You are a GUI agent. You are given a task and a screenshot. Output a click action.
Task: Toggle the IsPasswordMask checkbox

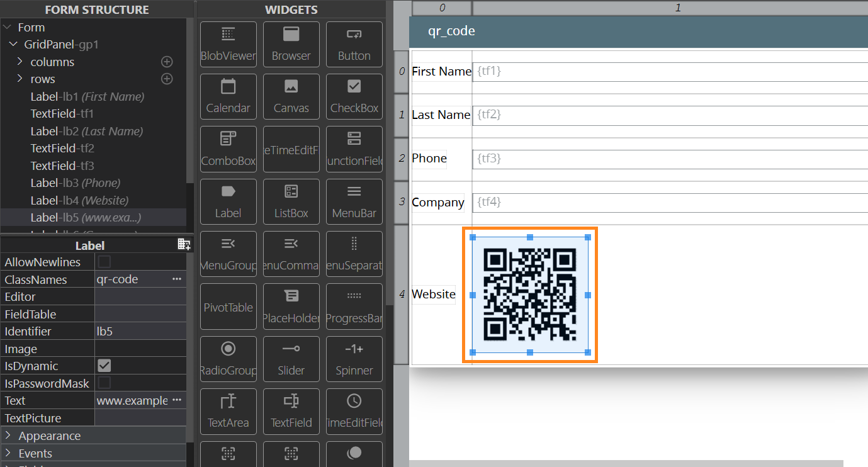104,383
